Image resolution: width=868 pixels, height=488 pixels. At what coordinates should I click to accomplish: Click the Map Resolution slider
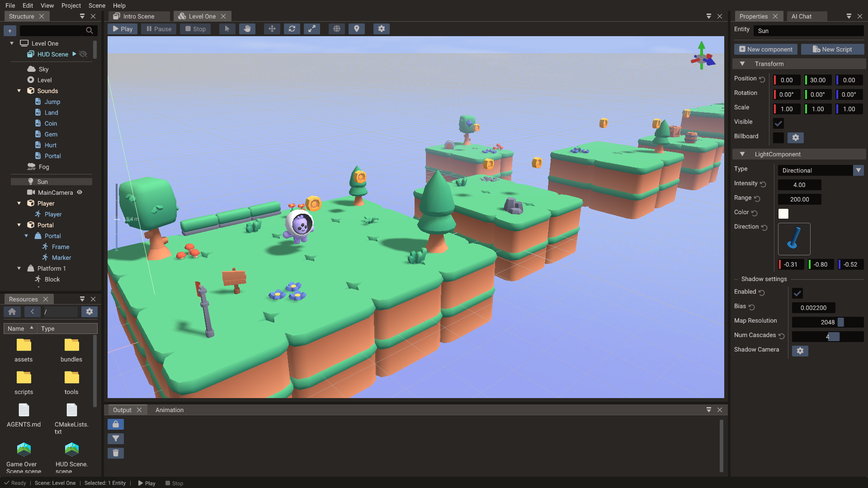click(828, 322)
